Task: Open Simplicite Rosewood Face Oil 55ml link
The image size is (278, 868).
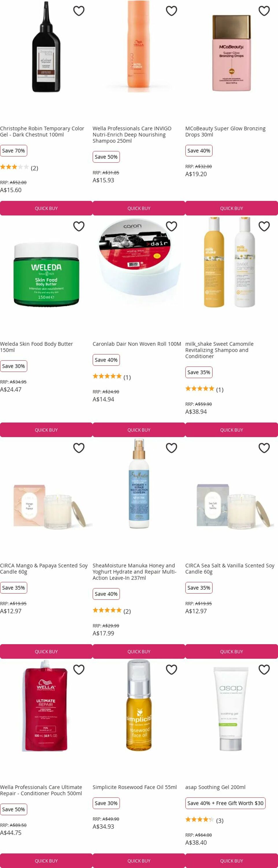Action: [135, 787]
